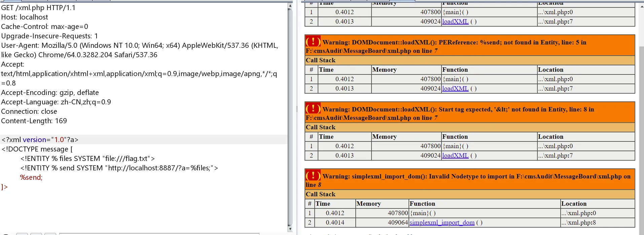
Task: Click the 'Content-Length: 169' header
Action: [x=34, y=121]
